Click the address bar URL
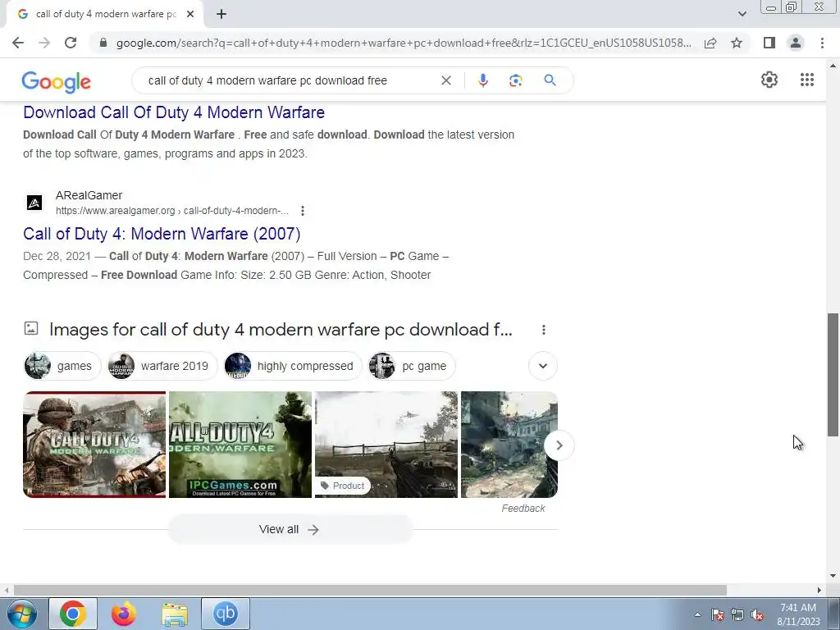 403,43
